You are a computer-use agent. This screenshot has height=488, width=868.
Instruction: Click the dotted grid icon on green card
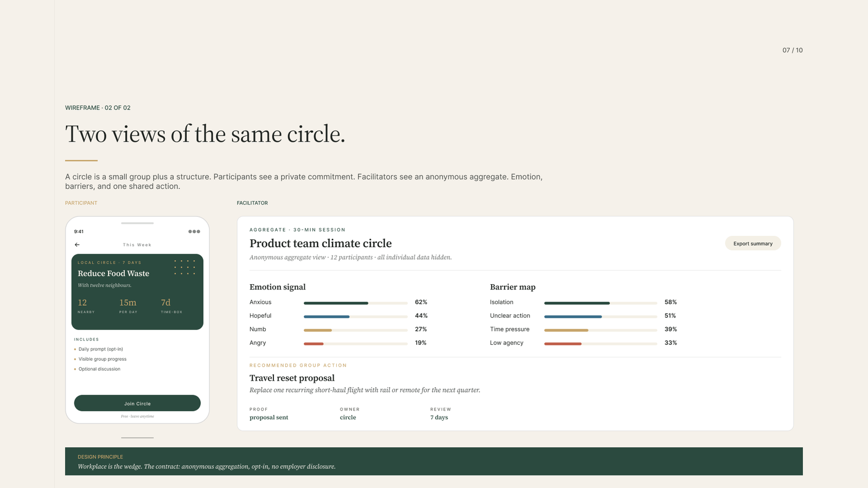185,267
